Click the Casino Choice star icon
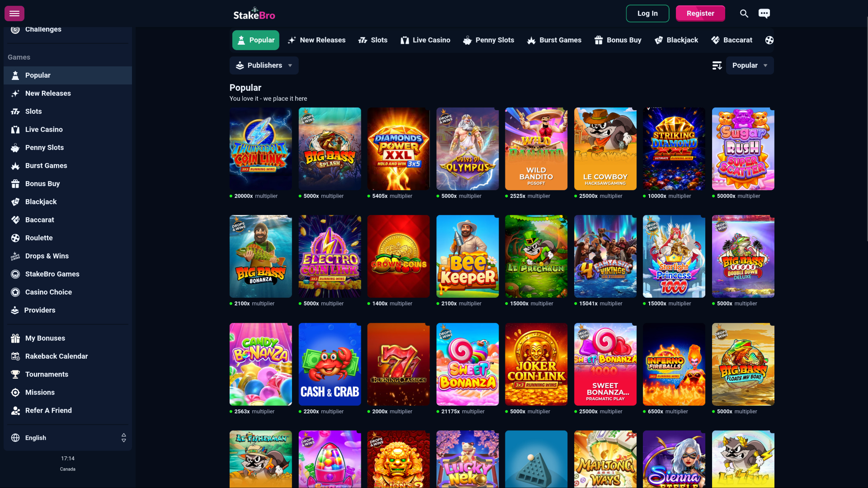Screen dimensions: 868x488 [x=15, y=292]
